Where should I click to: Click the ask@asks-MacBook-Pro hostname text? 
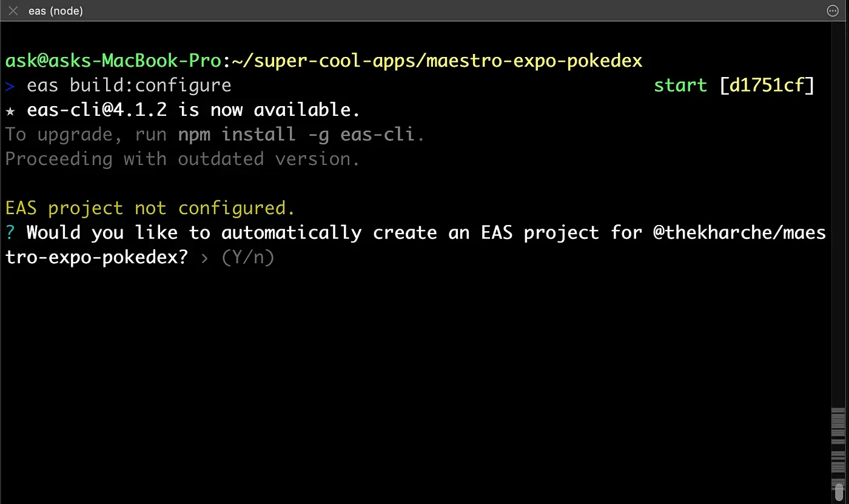pos(113,61)
